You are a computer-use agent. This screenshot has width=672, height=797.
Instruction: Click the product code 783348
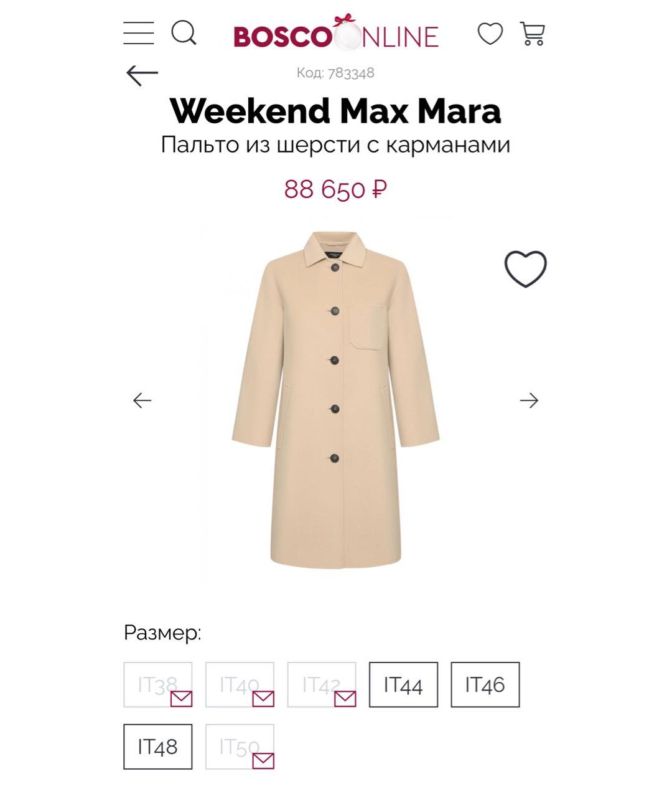click(336, 73)
